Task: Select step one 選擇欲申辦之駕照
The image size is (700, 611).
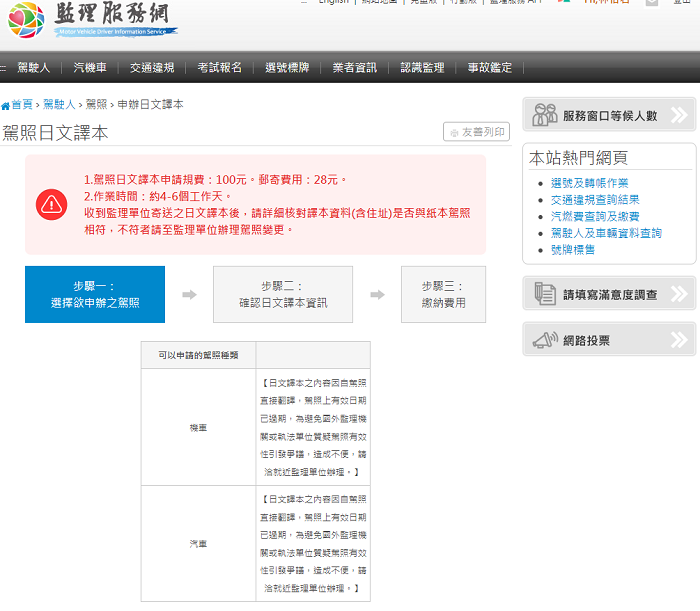Action: click(x=95, y=294)
